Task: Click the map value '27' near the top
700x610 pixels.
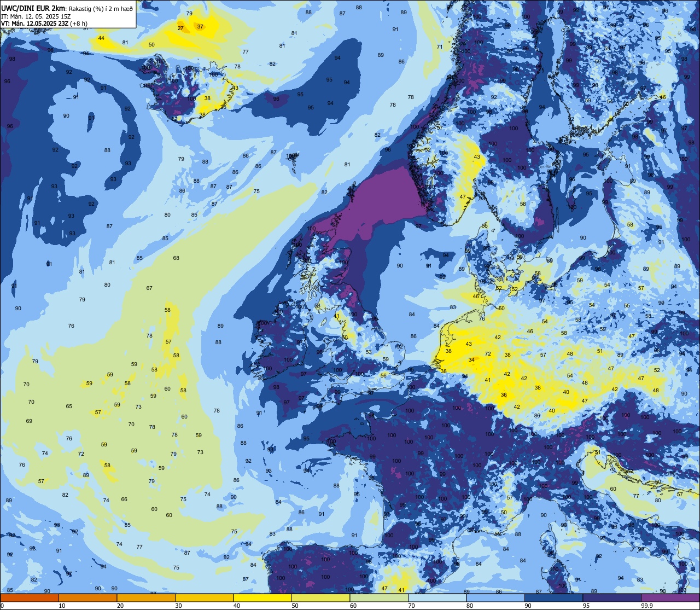Action: click(180, 28)
